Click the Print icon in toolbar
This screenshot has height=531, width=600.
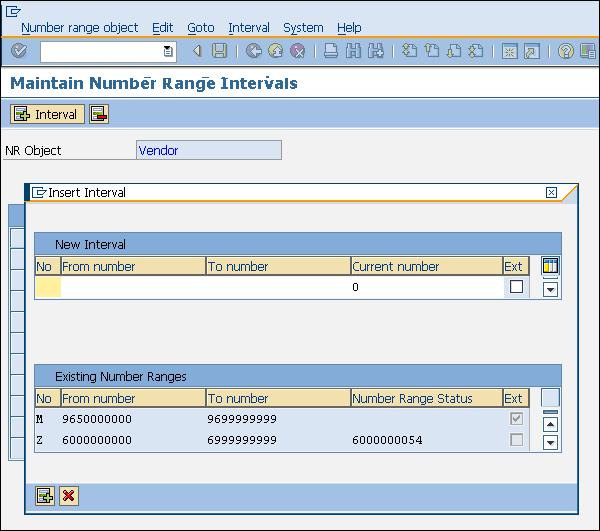tap(331, 51)
